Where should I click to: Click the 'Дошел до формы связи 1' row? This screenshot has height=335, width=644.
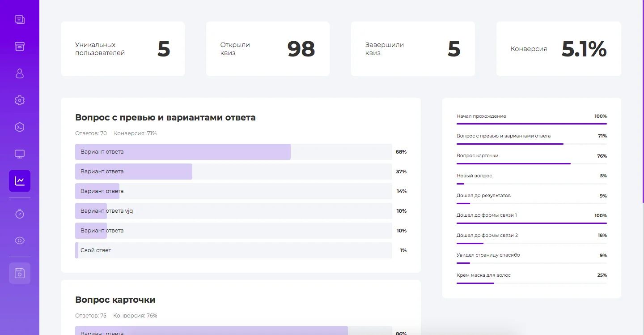tap(532, 218)
